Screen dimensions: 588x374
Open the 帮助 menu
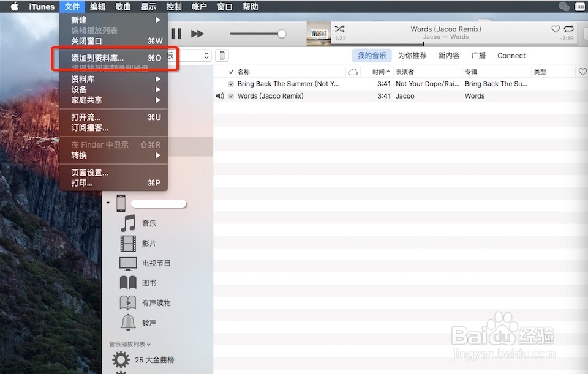[250, 6]
